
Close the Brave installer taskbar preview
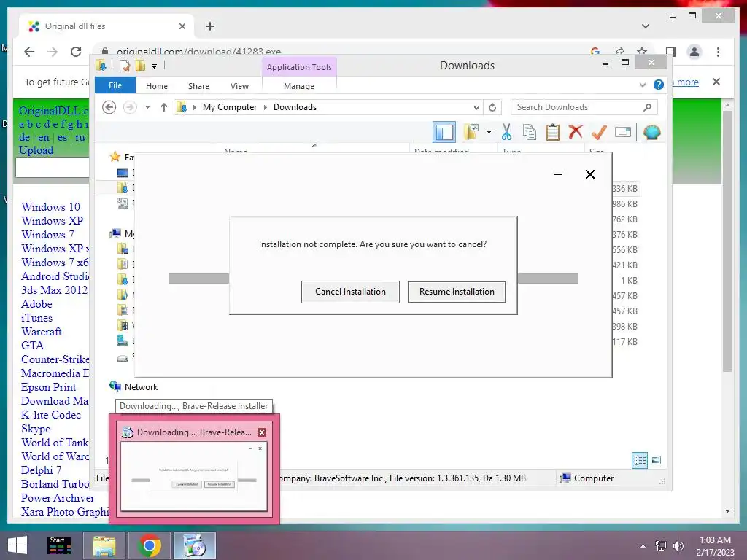pyautogui.click(x=262, y=432)
